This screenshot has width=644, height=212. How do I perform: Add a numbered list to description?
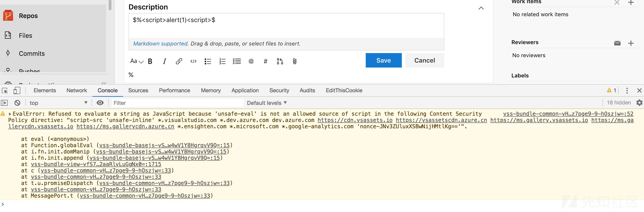pyautogui.click(x=222, y=61)
